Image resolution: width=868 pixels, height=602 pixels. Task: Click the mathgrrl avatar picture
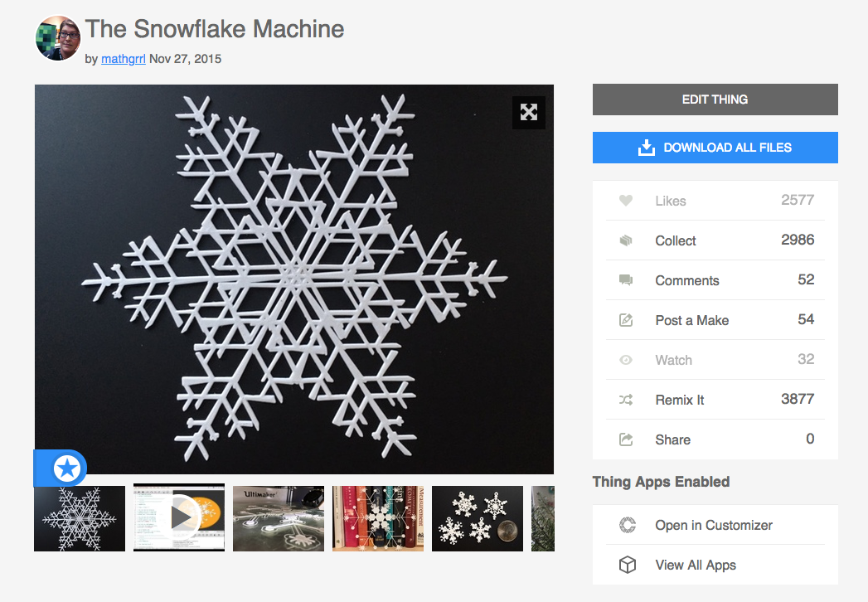pos(58,37)
